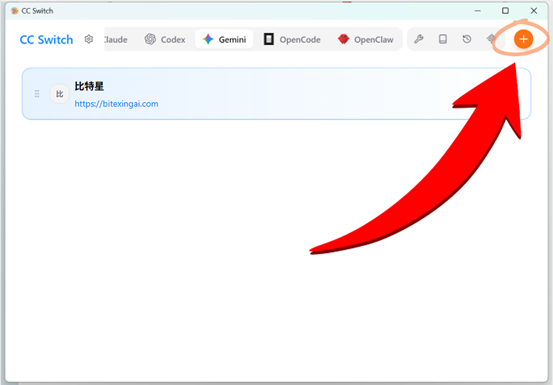This screenshot has height=385, width=553.
Task: Click the 比 provider avatar icon
Action: click(x=60, y=94)
